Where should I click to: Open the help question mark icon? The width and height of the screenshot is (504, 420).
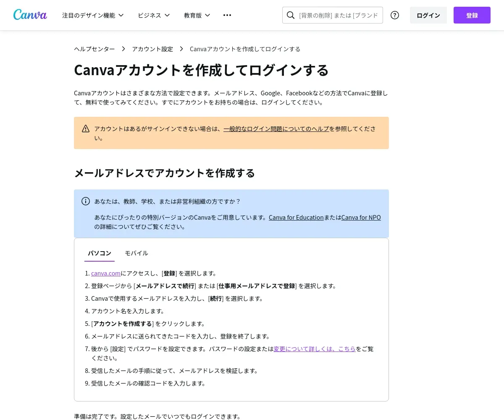[395, 15]
